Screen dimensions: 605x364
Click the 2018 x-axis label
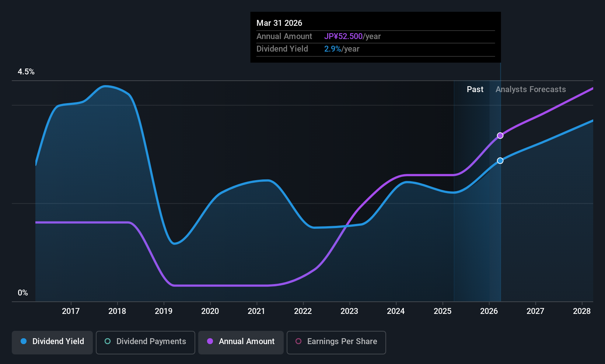pyautogui.click(x=117, y=311)
